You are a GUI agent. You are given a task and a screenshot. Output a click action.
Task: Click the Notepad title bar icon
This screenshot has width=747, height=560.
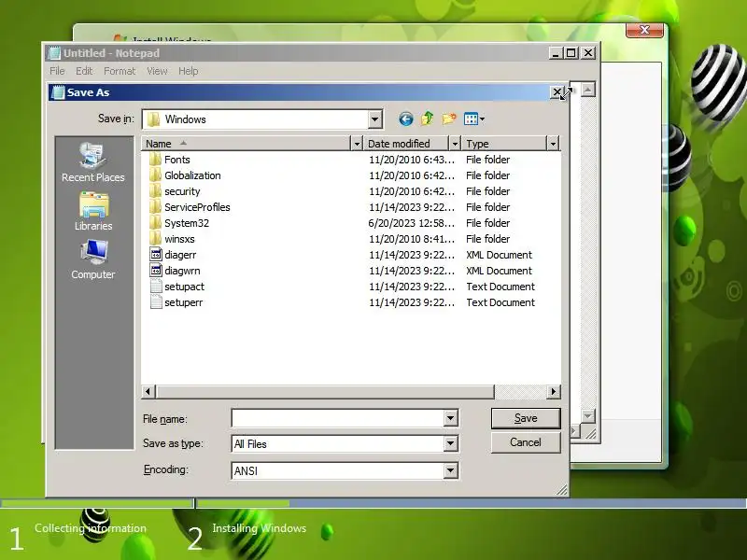[x=54, y=53]
